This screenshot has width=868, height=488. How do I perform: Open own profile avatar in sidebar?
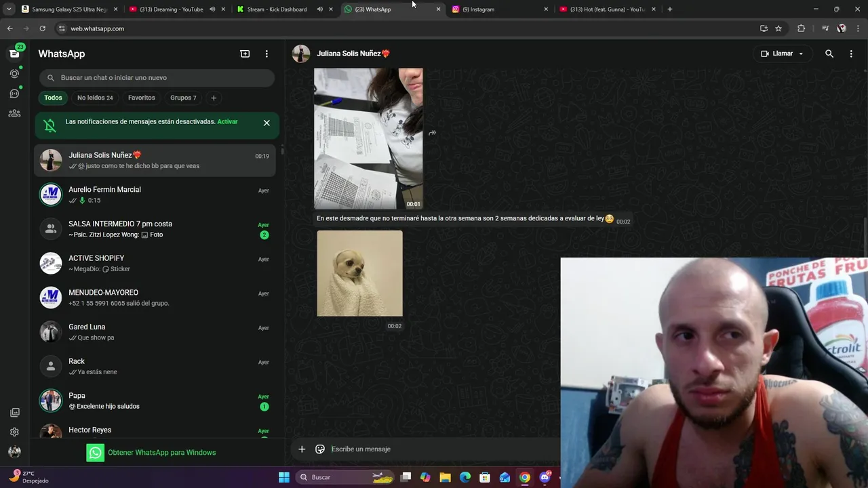point(14,451)
